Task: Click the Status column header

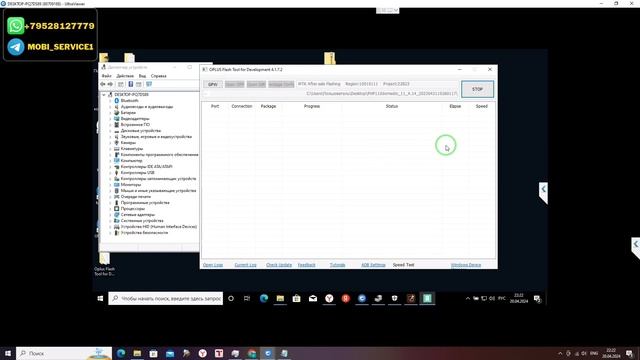Action: 391,106
